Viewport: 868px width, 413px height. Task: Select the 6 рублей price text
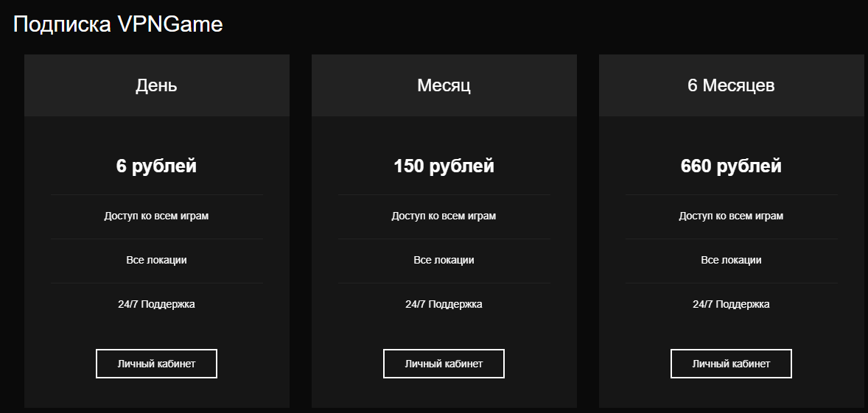(156, 166)
